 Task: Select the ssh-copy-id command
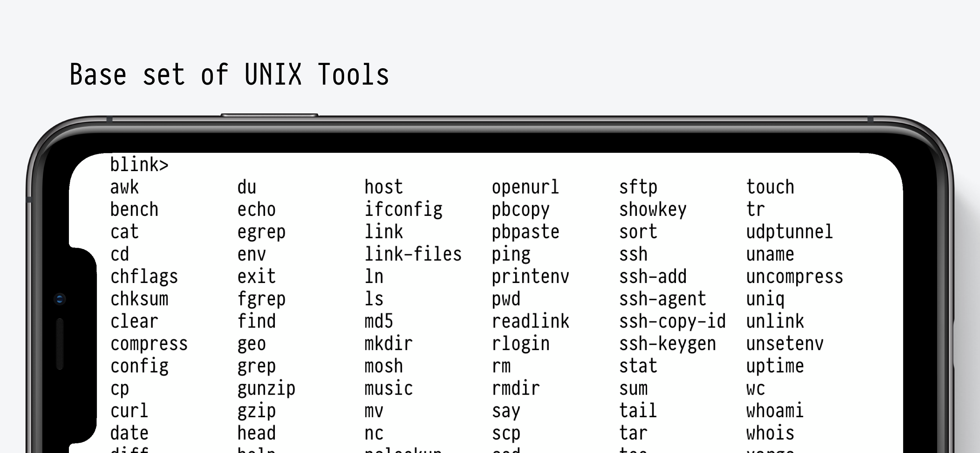[x=672, y=321]
